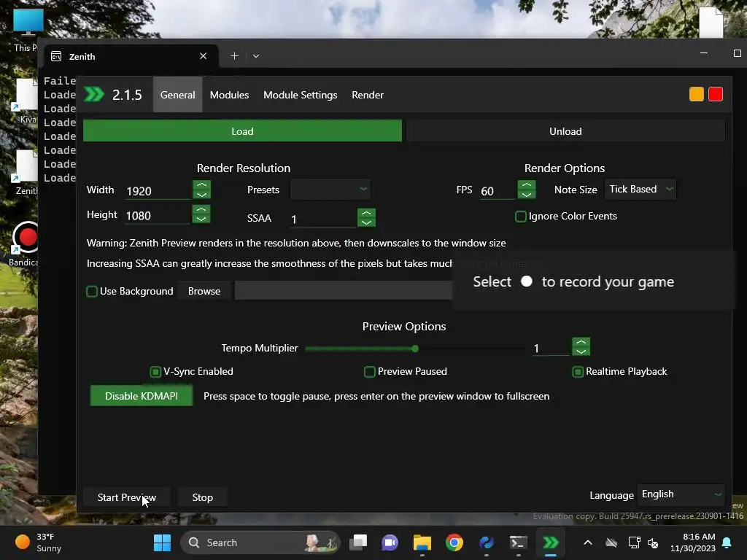Enable the Use Background checkbox
The image size is (747, 560).
click(92, 291)
